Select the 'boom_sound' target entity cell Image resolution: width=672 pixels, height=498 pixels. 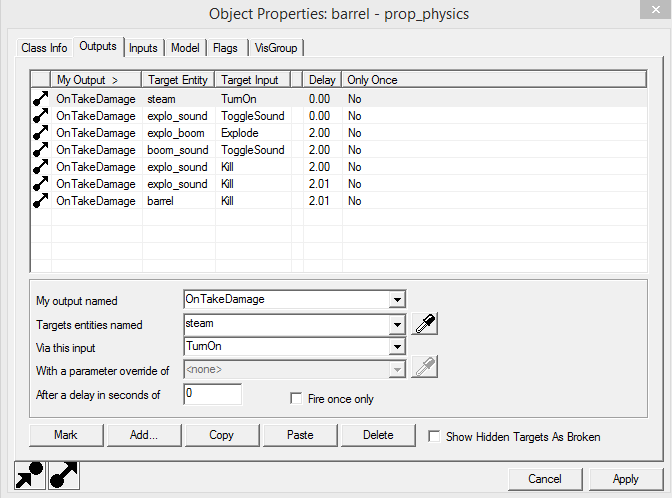coord(178,150)
